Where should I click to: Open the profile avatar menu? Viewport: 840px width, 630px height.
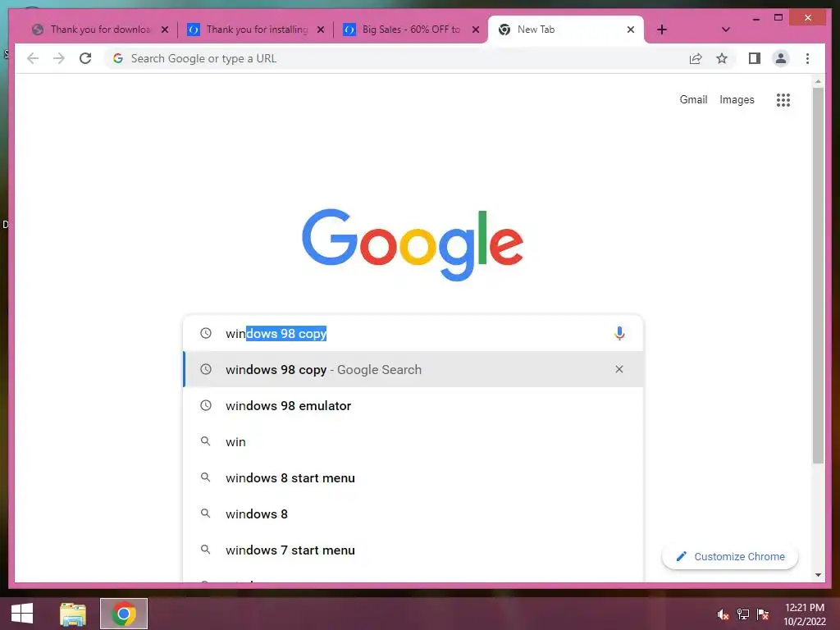[781, 58]
